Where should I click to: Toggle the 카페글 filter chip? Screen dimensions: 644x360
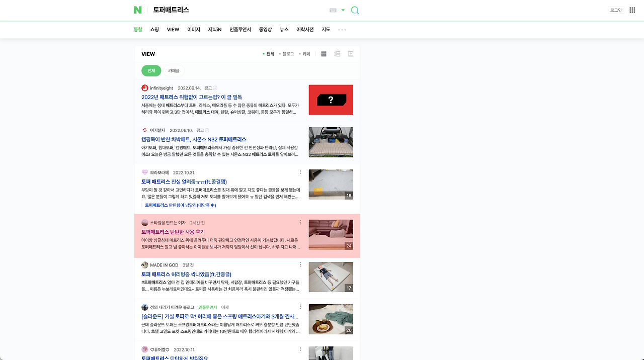[x=174, y=70]
